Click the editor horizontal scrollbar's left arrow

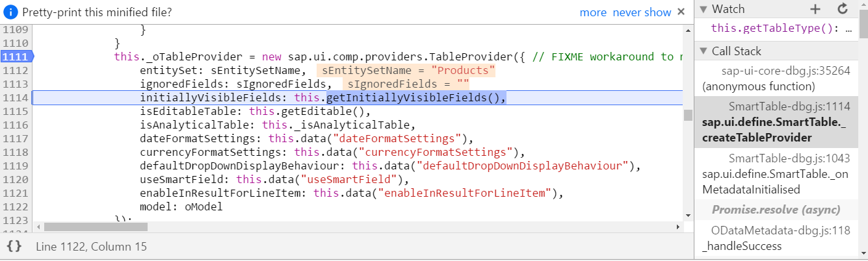[37, 227]
